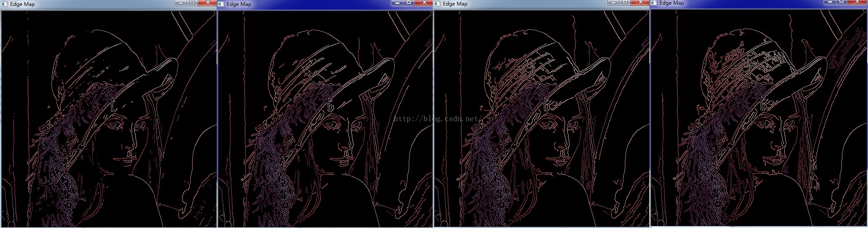
Task: Maximize the first Edge Map window
Action: (x=192, y=3)
